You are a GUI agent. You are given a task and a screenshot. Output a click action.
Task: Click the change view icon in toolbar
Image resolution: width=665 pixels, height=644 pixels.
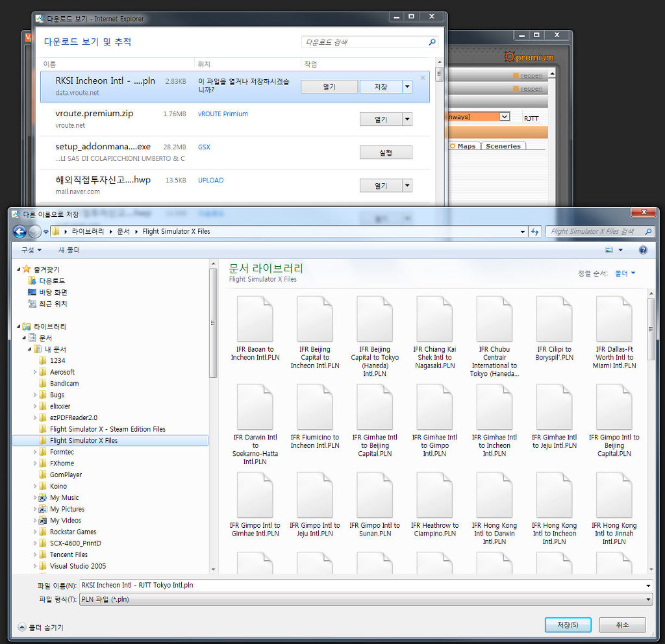(609, 250)
